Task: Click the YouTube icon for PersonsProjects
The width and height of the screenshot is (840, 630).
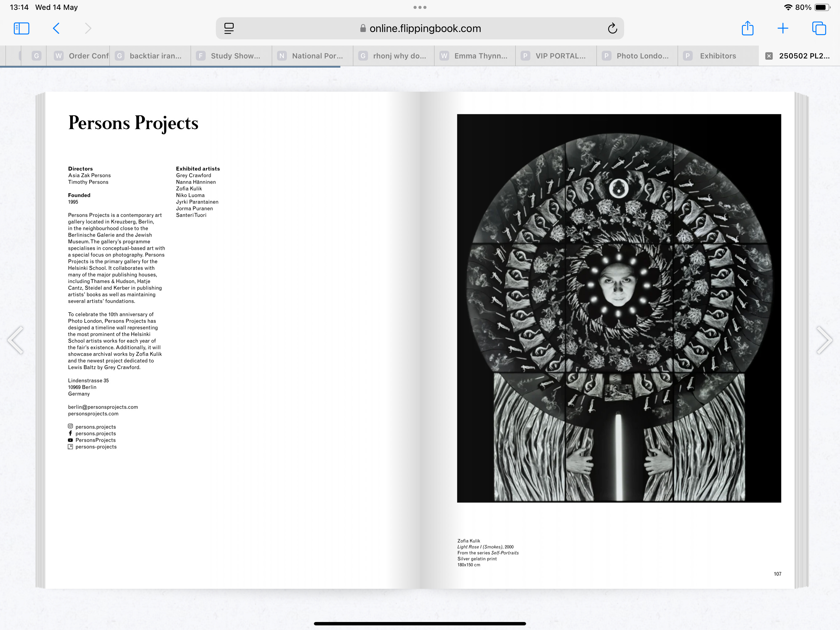Action: click(70, 440)
